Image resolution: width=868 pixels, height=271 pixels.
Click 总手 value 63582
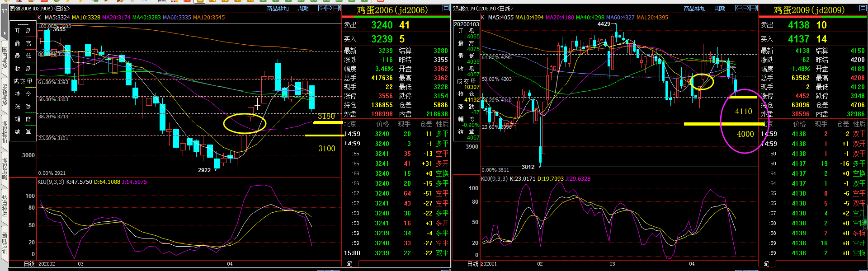click(x=801, y=78)
